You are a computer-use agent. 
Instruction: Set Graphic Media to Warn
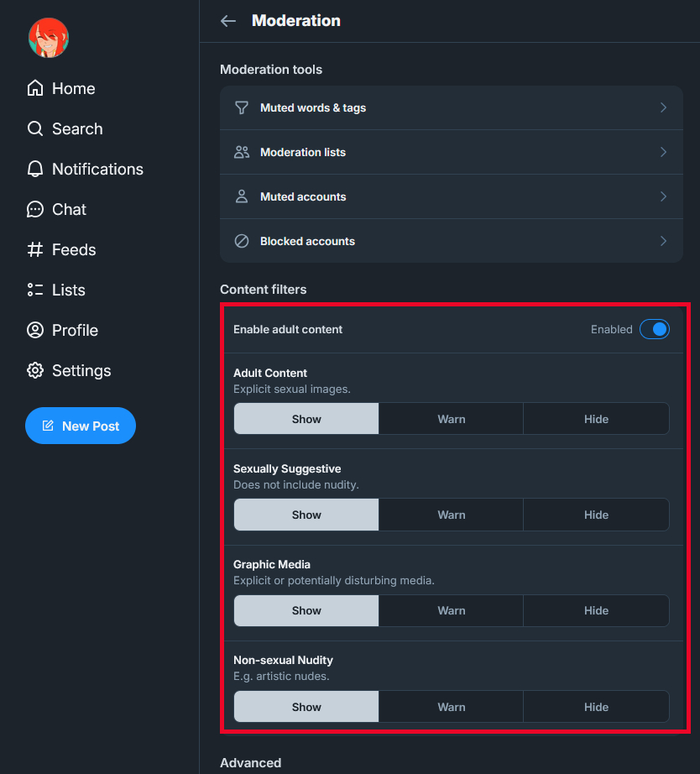click(x=451, y=610)
